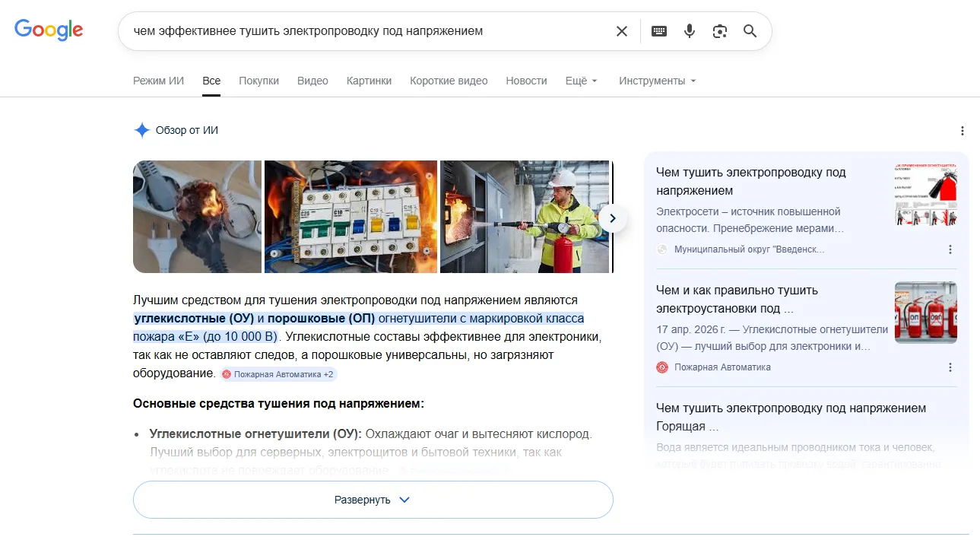980x540 pixels.
Task: Click the AI overview sparkle icon
Action: coord(141,130)
